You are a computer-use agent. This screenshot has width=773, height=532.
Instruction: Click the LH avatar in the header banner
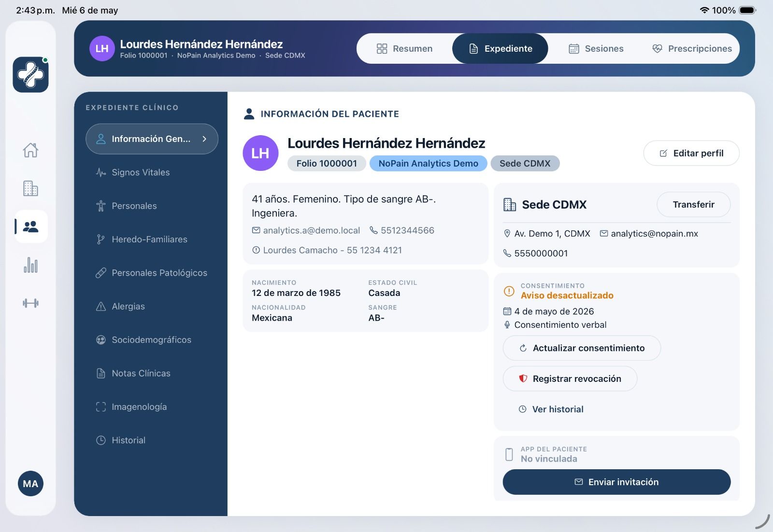(102, 48)
